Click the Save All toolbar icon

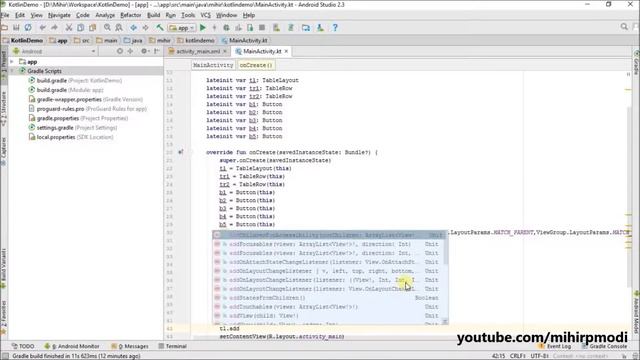pos(16,28)
